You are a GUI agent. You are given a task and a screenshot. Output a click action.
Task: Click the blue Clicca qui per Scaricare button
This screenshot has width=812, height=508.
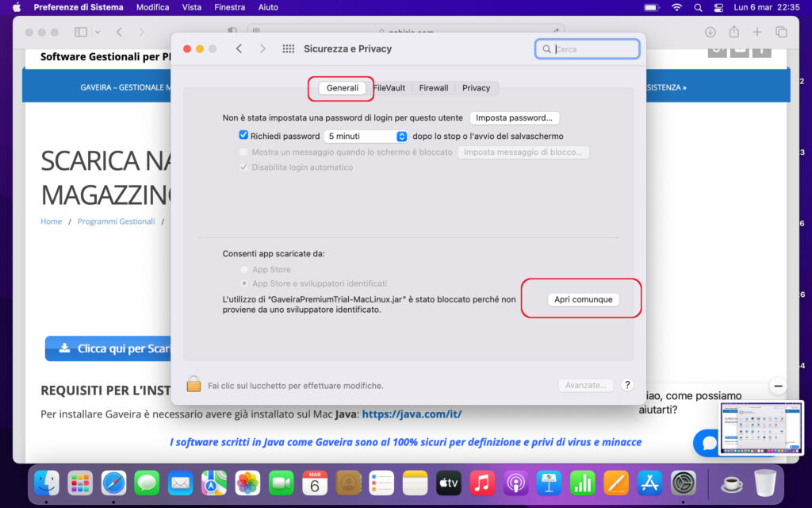click(108, 348)
